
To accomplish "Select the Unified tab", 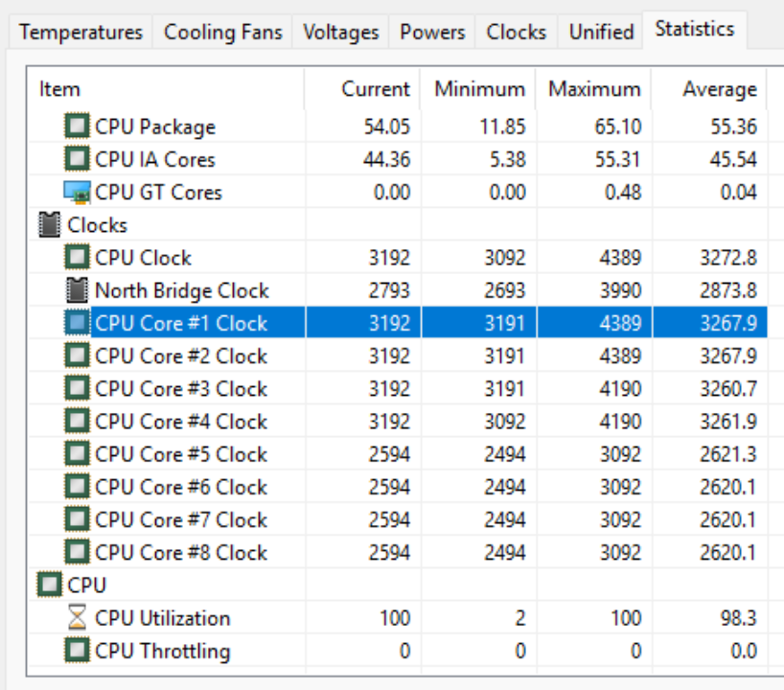I will tap(601, 32).
